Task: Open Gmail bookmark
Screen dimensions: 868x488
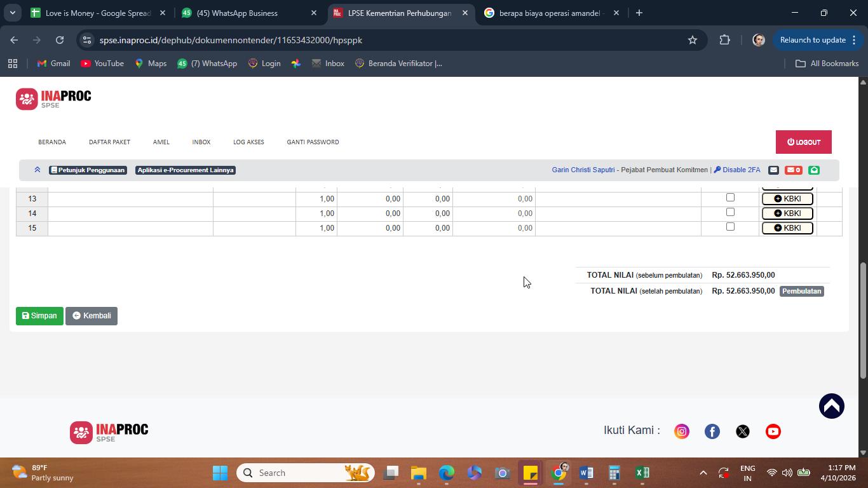Action: click(53, 64)
